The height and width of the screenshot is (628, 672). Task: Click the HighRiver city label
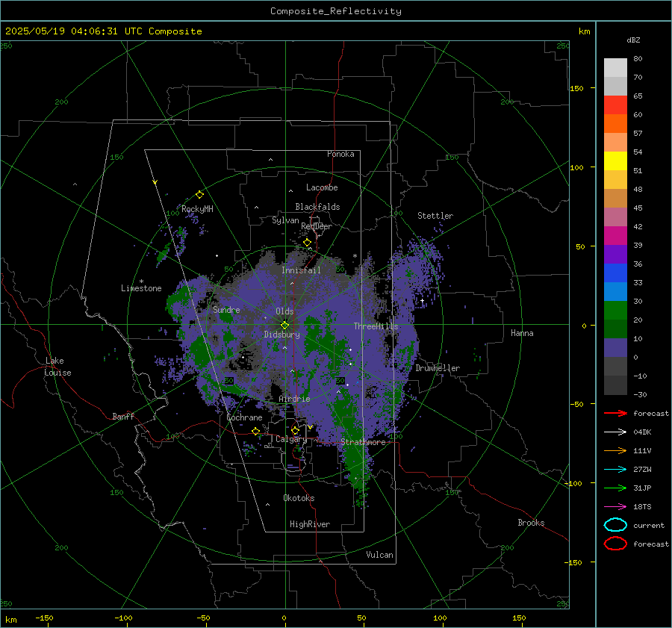click(310, 524)
